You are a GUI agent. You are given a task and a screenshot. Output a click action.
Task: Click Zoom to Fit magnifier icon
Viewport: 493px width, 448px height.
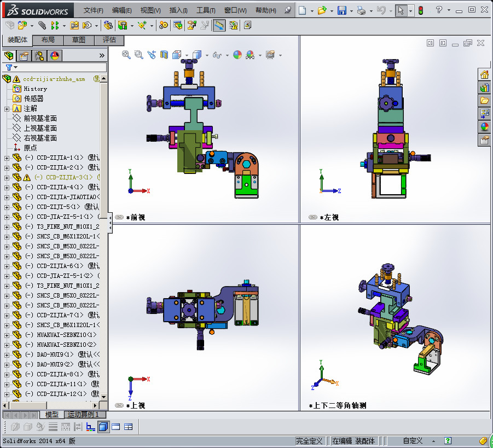(x=126, y=55)
